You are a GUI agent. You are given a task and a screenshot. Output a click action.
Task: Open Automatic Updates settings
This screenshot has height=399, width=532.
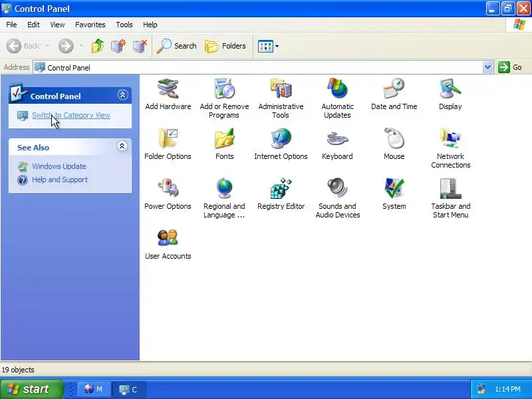pyautogui.click(x=337, y=98)
